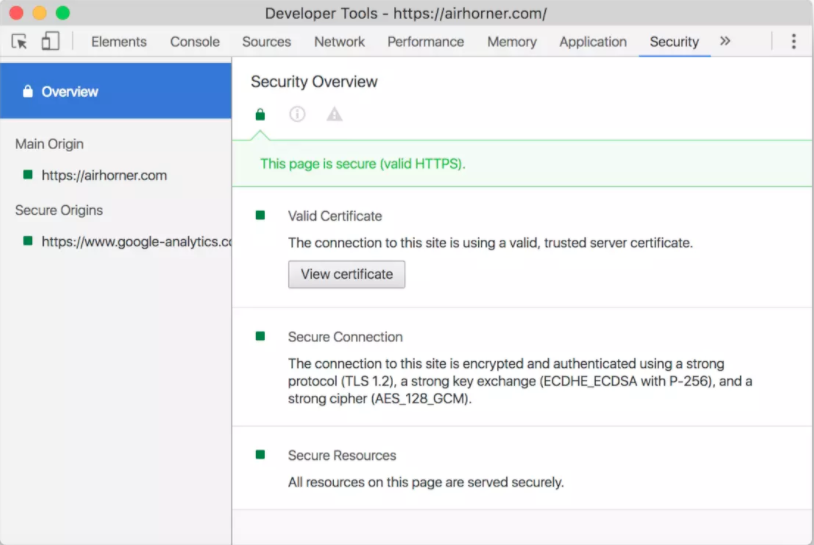Click the Valid Certificate heading

click(335, 216)
